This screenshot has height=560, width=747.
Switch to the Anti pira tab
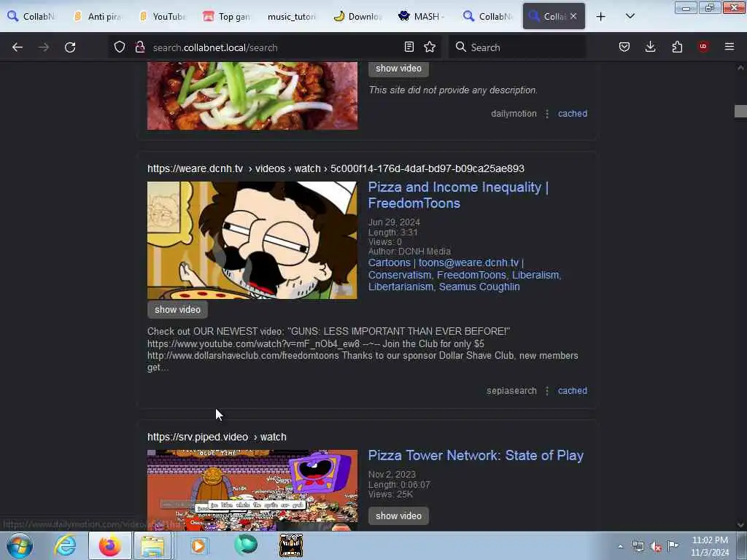[97, 16]
